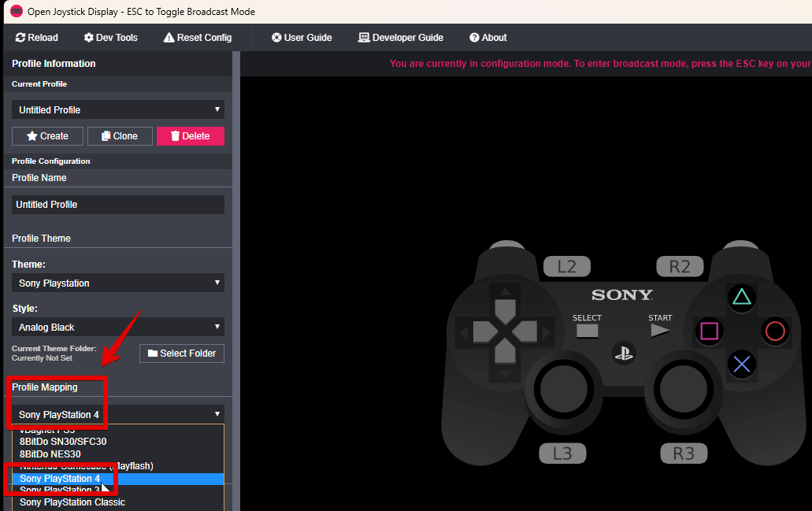
Task: Click the triangle button on the controller
Action: click(x=742, y=297)
